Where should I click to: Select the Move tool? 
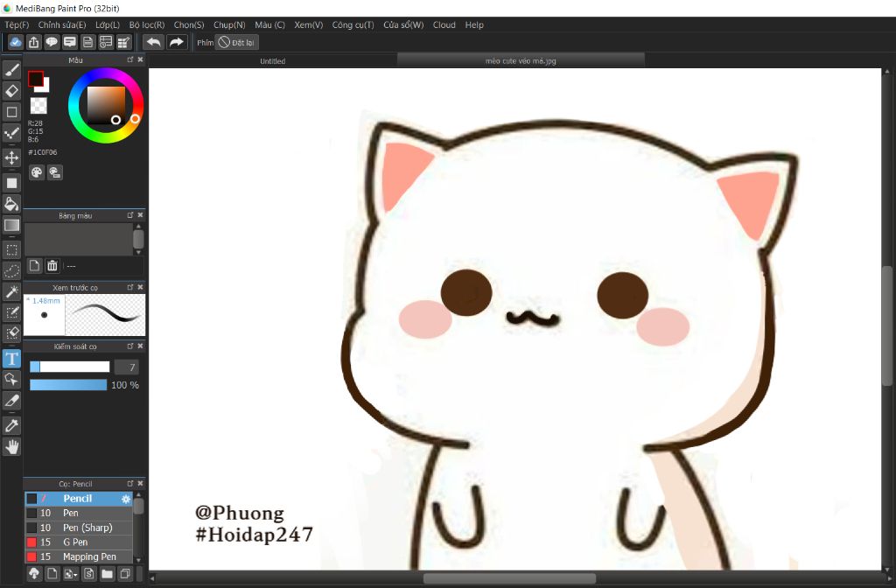pyautogui.click(x=11, y=157)
